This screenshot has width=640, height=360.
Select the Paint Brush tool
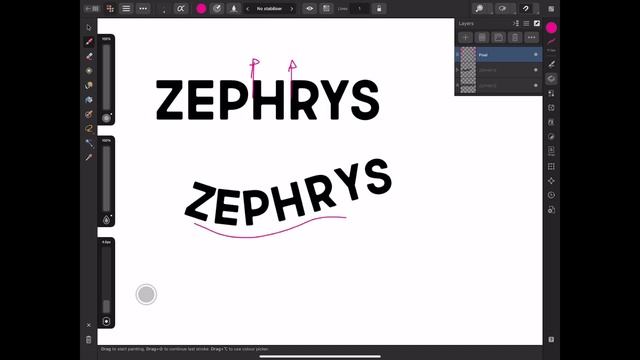(x=89, y=42)
